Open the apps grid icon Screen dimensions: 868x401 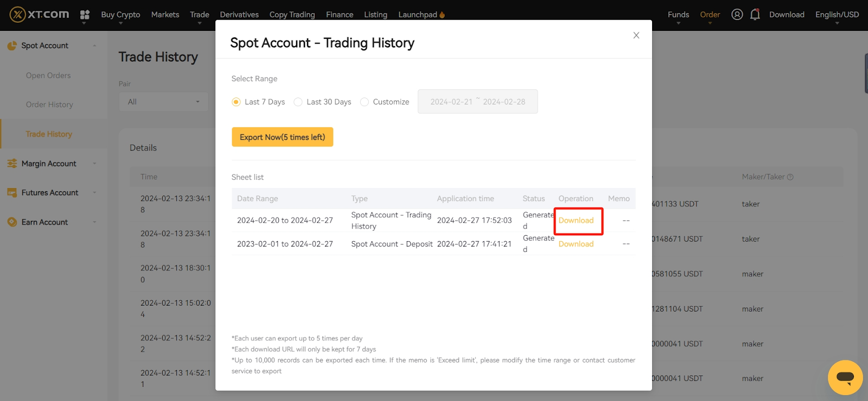85,15
